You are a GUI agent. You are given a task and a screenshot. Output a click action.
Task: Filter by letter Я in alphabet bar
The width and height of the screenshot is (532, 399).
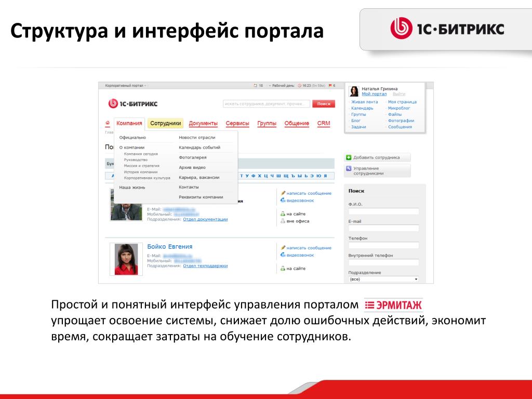pos(325,176)
